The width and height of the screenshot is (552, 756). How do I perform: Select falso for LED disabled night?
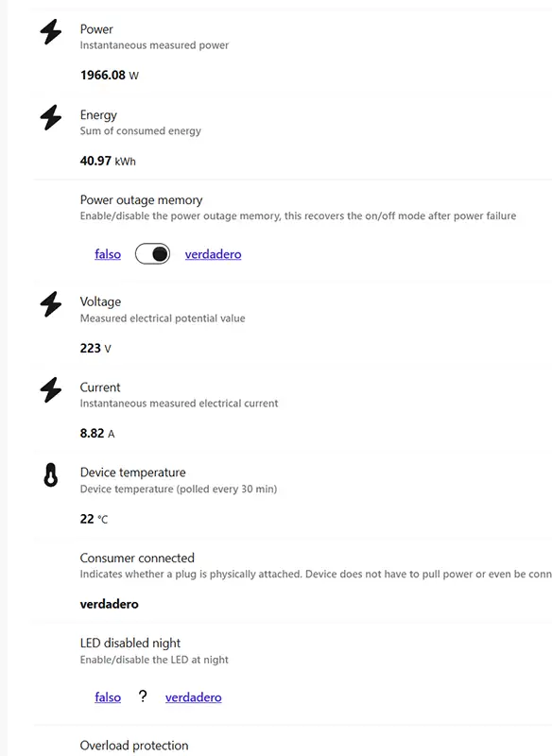(107, 697)
